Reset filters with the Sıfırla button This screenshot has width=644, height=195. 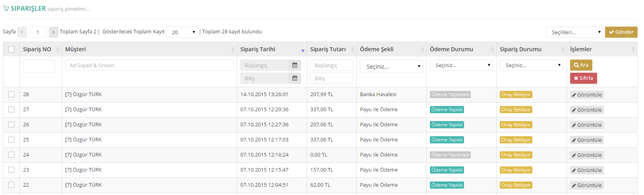583,78
